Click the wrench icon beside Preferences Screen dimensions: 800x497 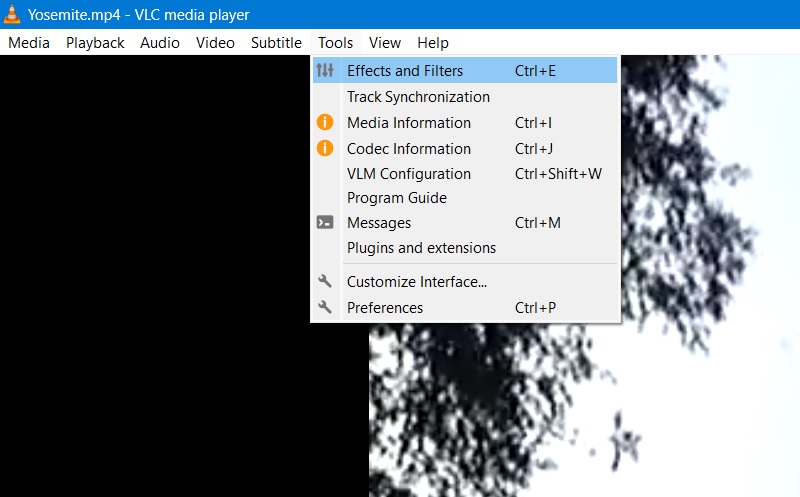[x=325, y=307]
